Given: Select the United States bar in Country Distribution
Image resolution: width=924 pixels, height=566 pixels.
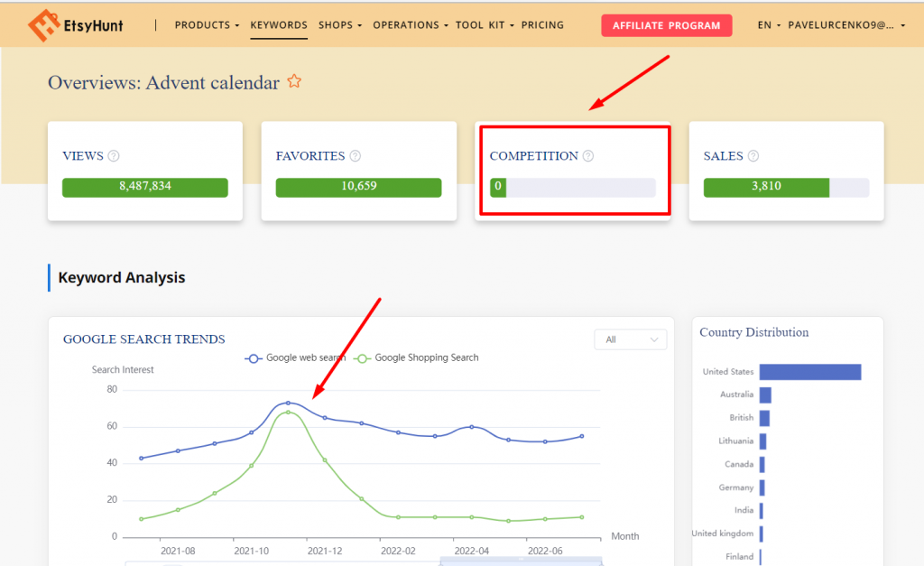Looking at the screenshot, I should (809, 372).
